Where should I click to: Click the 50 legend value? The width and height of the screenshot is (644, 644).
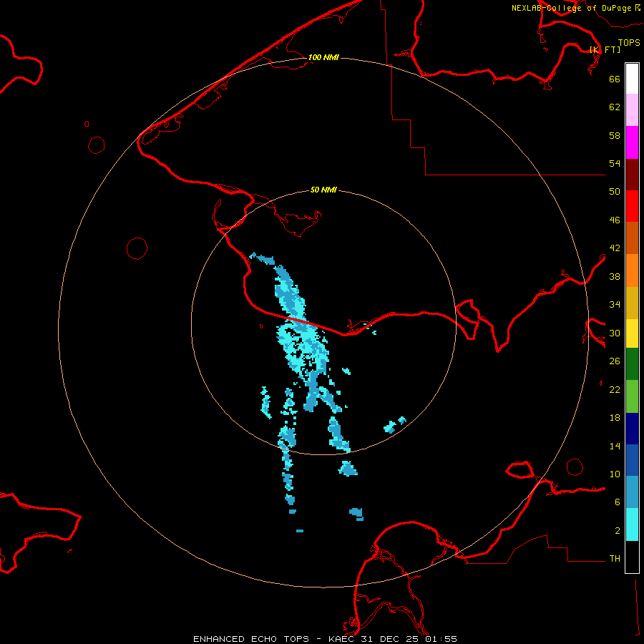pyautogui.click(x=615, y=192)
